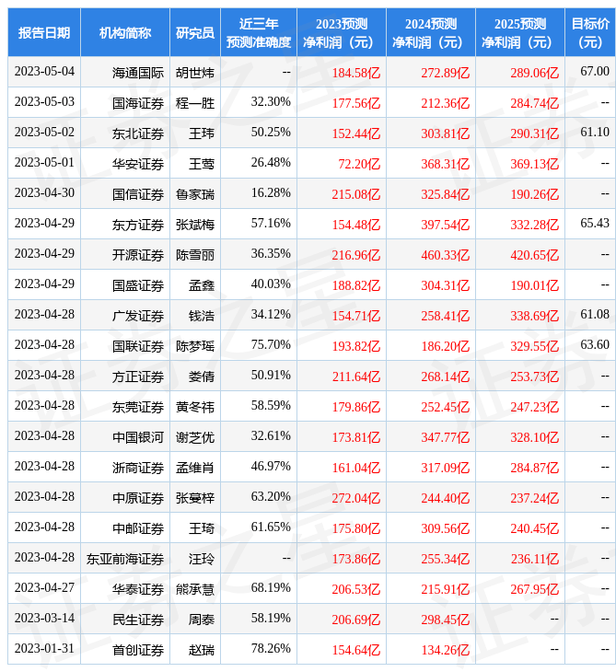Click the 2023-05-01 report date cell

point(44,163)
